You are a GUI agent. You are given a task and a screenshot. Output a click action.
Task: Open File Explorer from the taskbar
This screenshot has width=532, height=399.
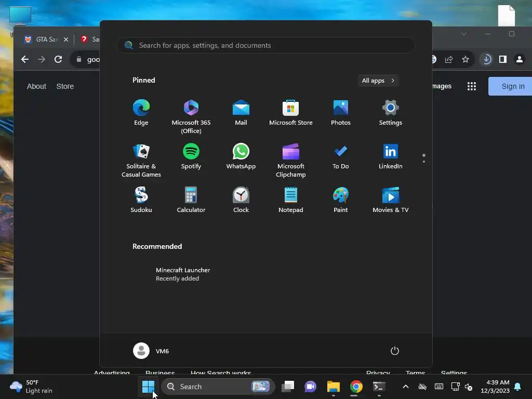333,387
